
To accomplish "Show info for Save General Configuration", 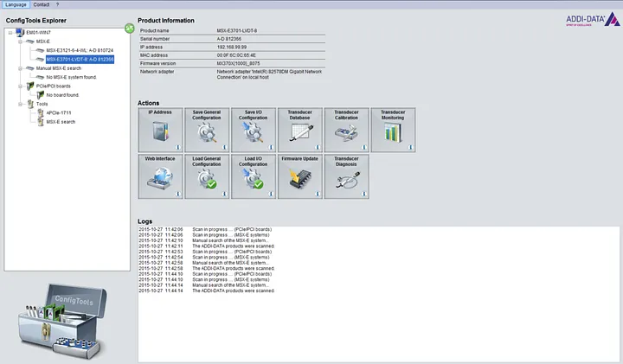I will 224,147.
